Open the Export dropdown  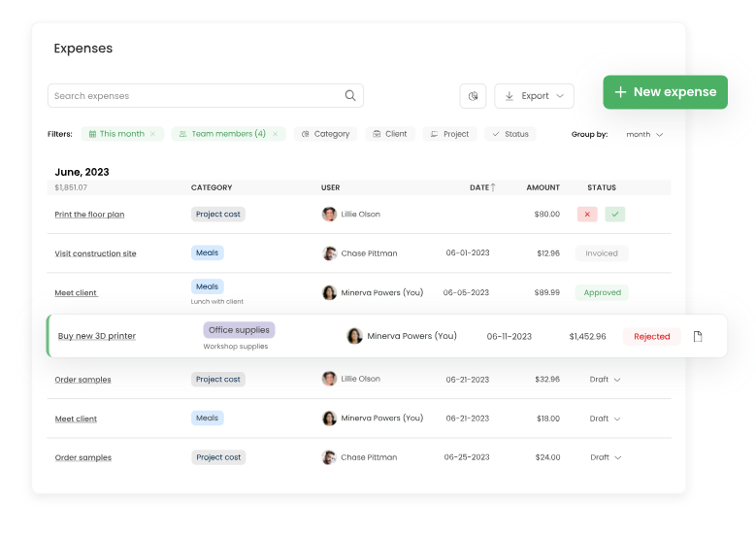(x=534, y=96)
